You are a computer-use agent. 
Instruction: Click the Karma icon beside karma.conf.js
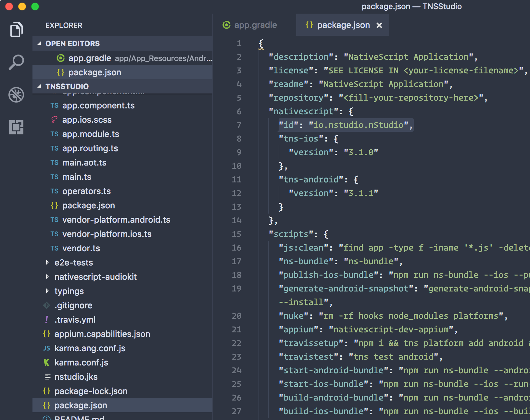tap(46, 363)
